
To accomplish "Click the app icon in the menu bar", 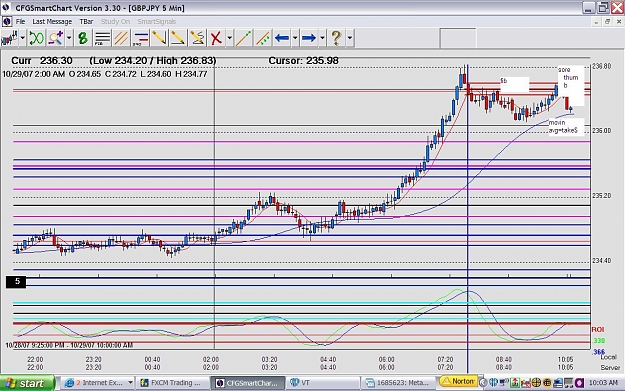I will pos(6,22).
